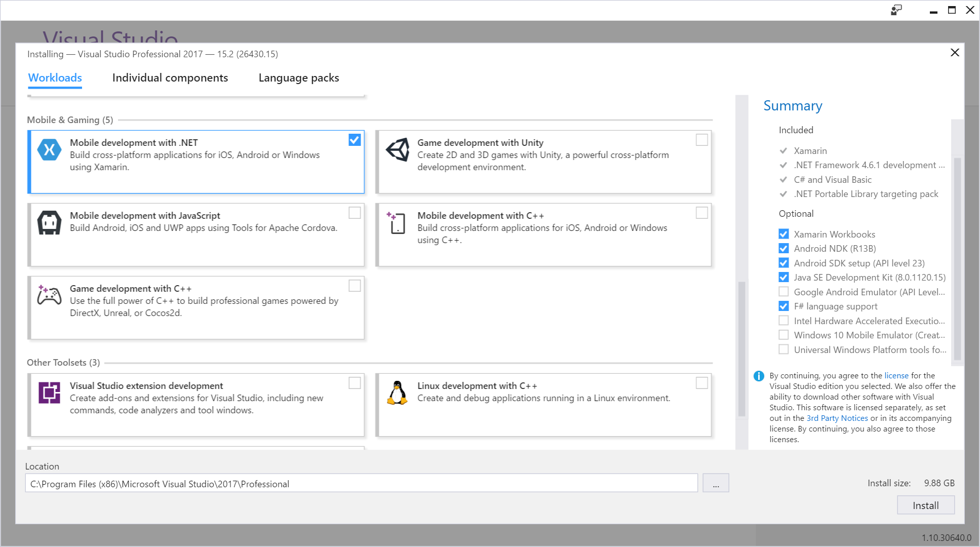Click .NET Framework 4.6.1 development included item
Image resolution: width=980 pixels, height=547 pixels.
point(869,165)
